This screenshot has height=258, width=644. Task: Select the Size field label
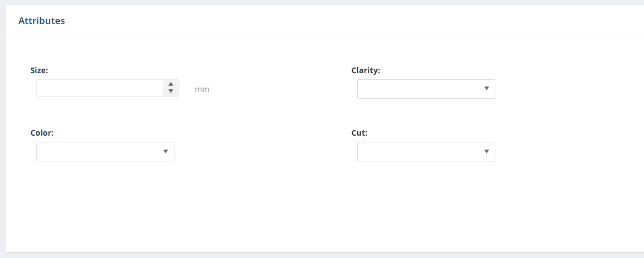39,70
